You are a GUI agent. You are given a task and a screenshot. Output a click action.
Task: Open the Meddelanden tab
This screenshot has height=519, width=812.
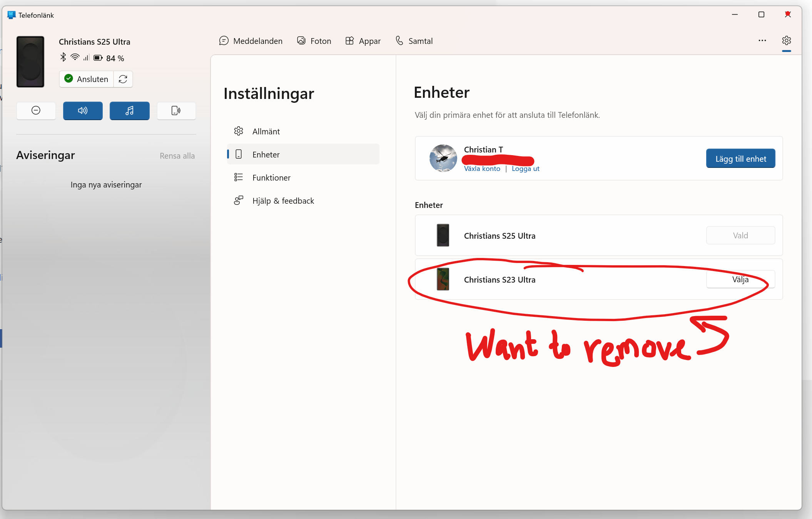click(x=251, y=41)
